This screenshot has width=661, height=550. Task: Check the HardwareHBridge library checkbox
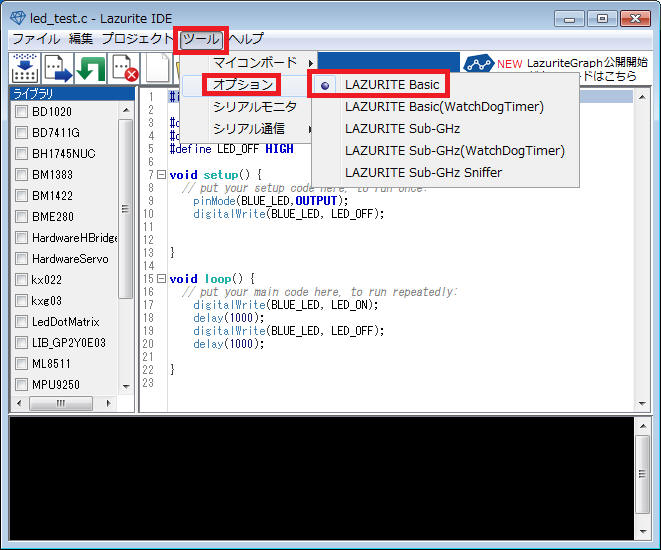click(x=21, y=238)
